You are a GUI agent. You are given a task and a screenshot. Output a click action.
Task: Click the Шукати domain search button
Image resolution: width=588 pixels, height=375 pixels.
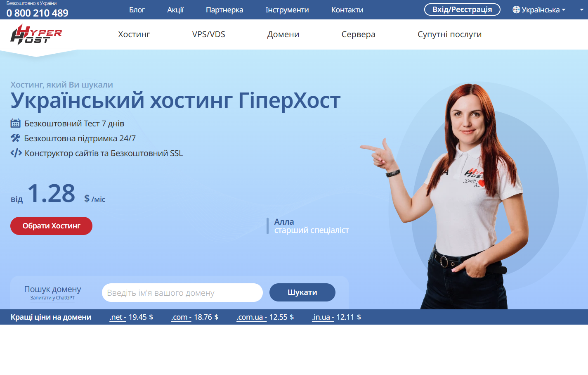coord(302,292)
